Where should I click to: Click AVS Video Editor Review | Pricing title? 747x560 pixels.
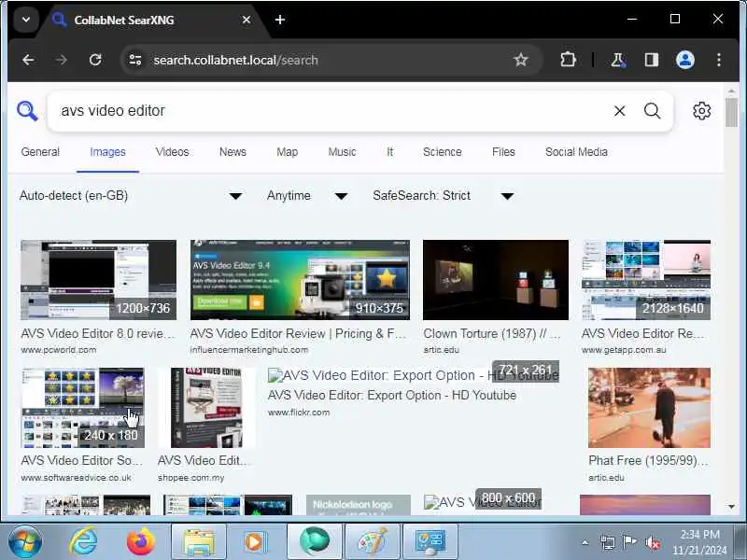point(298,333)
